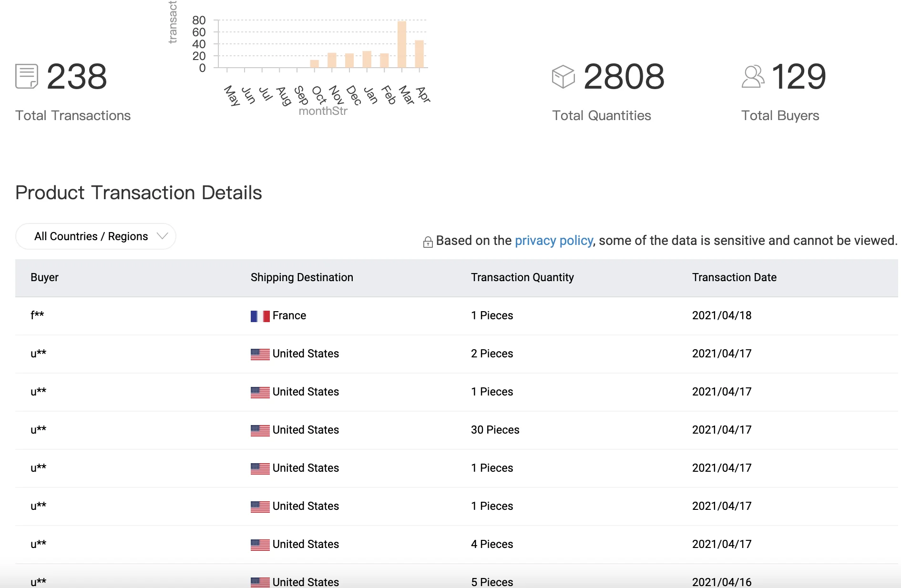Click the US flag in 30 Pieces row
This screenshot has height=588, width=901.
pyautogui.click(x=260, y=430)
